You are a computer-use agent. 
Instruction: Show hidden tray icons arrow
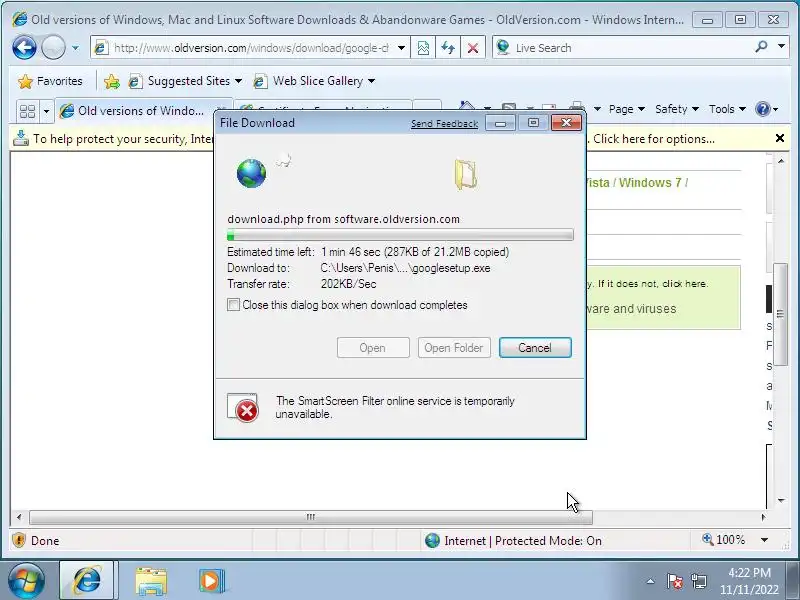(x=651, y=581)
